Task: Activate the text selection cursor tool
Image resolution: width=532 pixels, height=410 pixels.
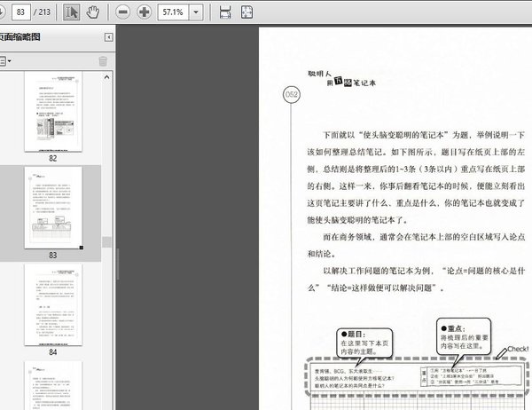Action: [71, 12]
